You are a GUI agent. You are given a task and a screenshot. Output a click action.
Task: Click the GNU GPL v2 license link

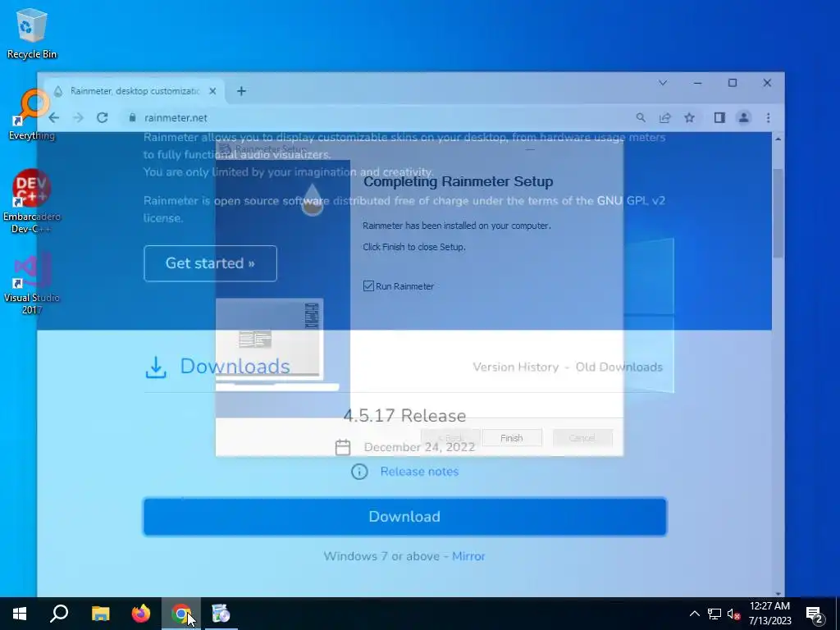(x=631, y=201)
